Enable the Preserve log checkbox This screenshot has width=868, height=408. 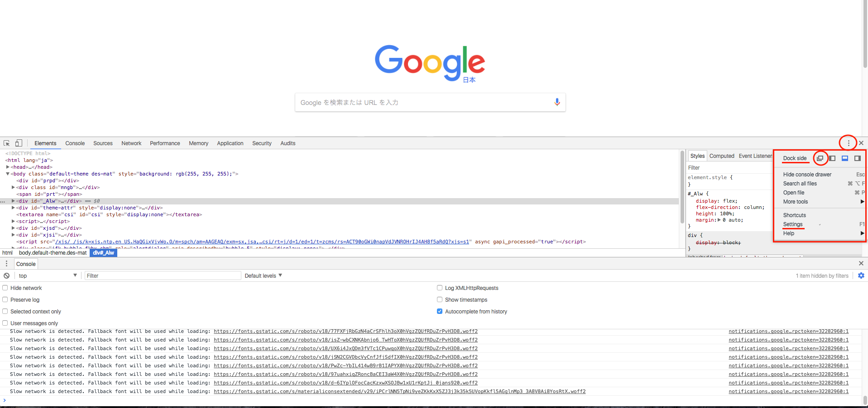pos(5,299)
